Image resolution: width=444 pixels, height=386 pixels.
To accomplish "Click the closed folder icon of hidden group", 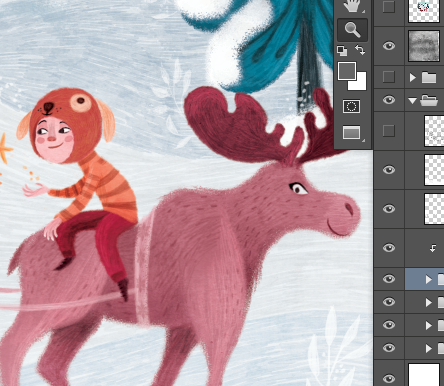I will tap(429, 78).
